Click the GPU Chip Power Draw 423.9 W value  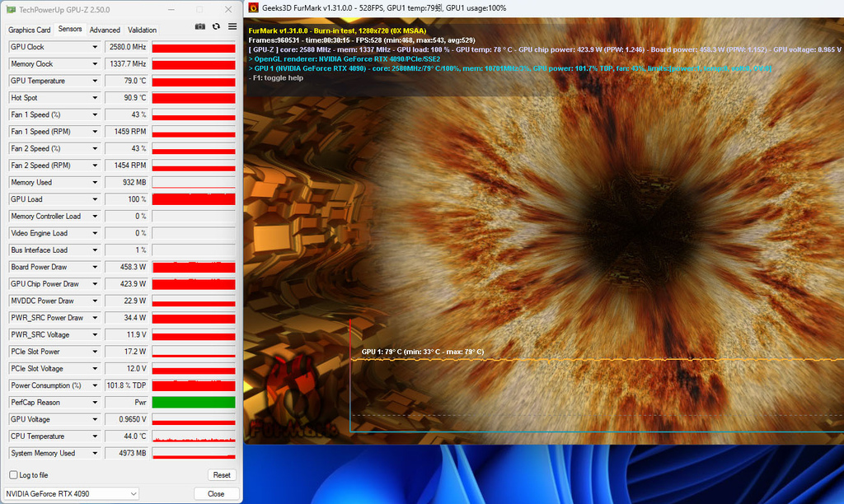(x=126, y=284)
